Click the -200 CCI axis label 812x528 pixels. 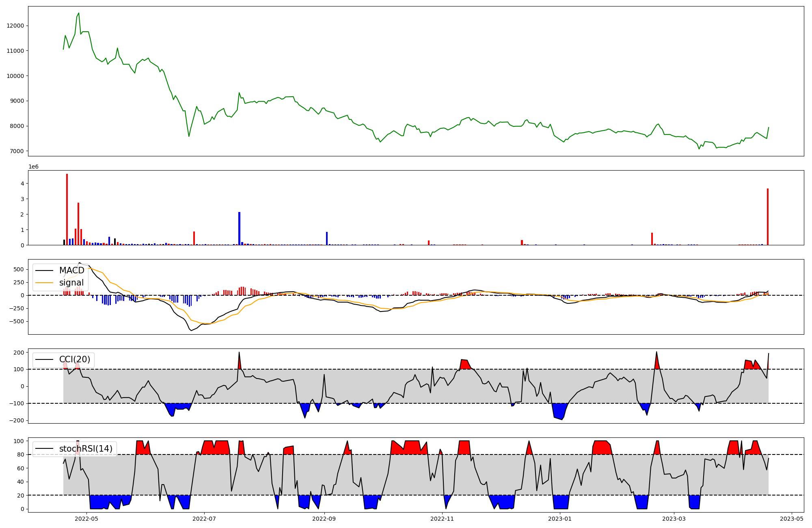17,420
